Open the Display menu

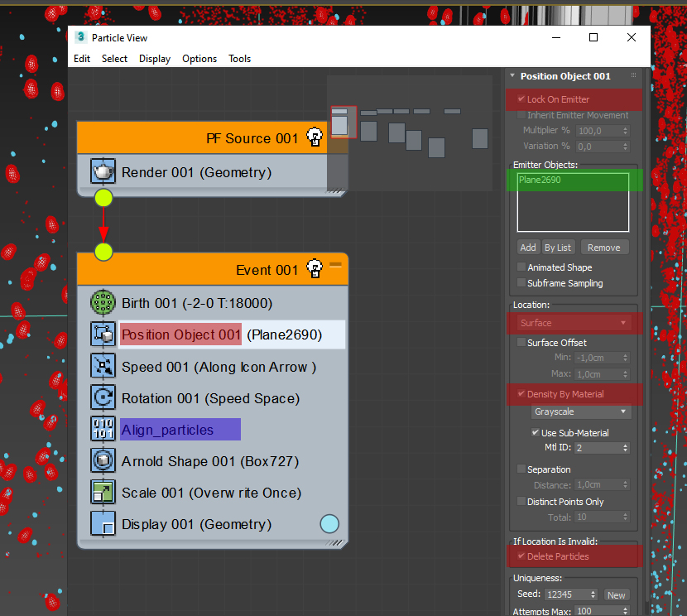tap(155, 59)
